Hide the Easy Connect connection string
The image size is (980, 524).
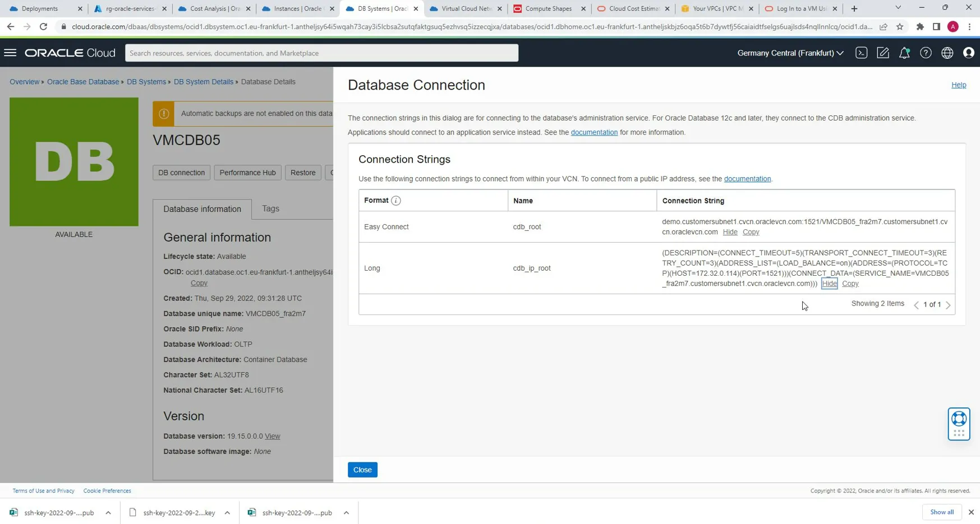click(x=730, y=232)
